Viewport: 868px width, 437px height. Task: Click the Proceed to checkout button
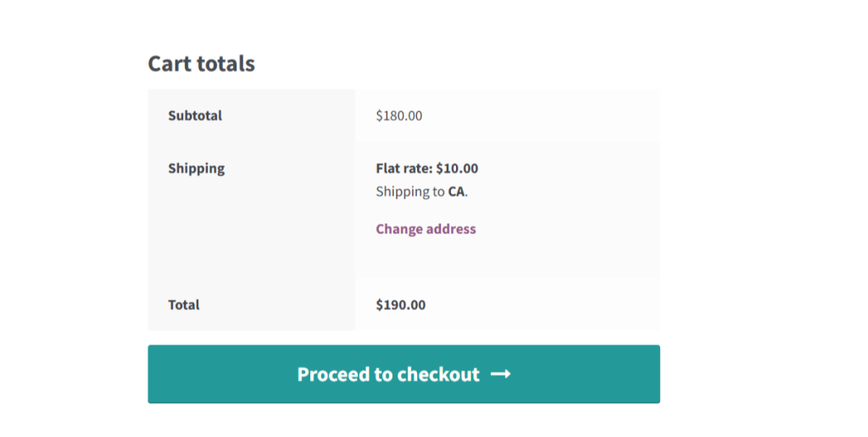click(403, 374)
